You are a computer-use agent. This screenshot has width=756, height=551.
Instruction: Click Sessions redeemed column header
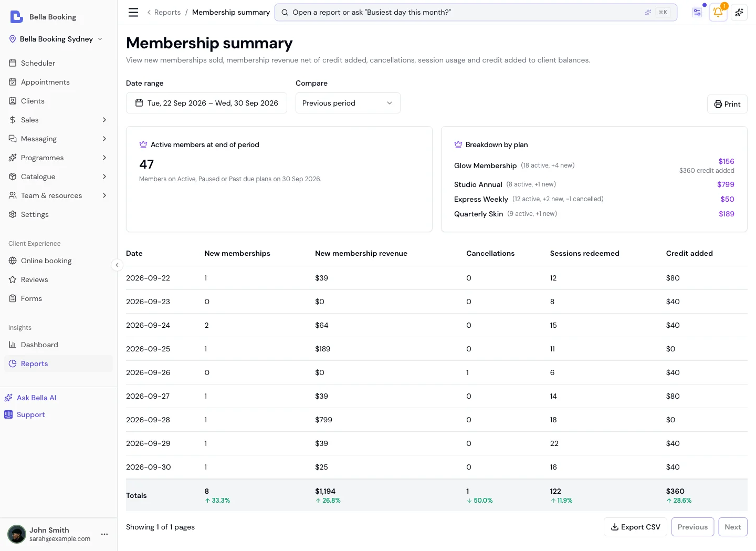(x=584, y=253)
